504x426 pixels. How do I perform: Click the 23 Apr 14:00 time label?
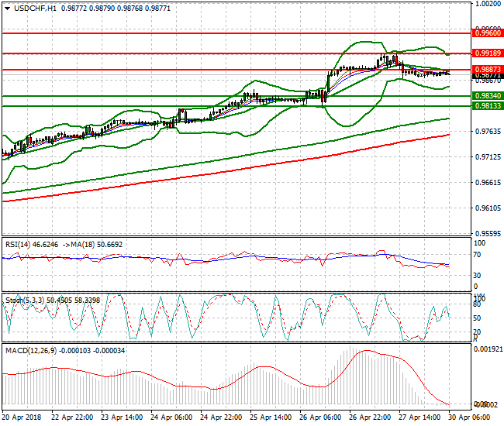pos(122,417)
